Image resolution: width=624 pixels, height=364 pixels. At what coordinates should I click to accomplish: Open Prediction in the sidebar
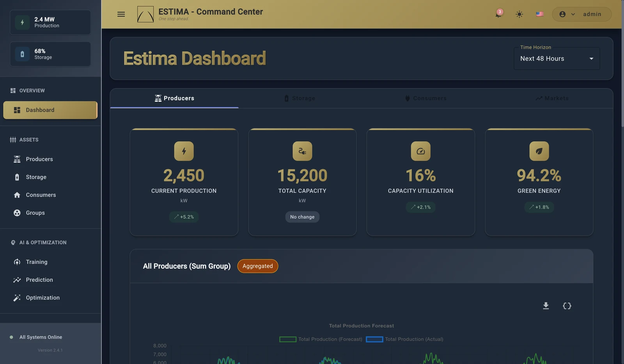coord(50,280)
